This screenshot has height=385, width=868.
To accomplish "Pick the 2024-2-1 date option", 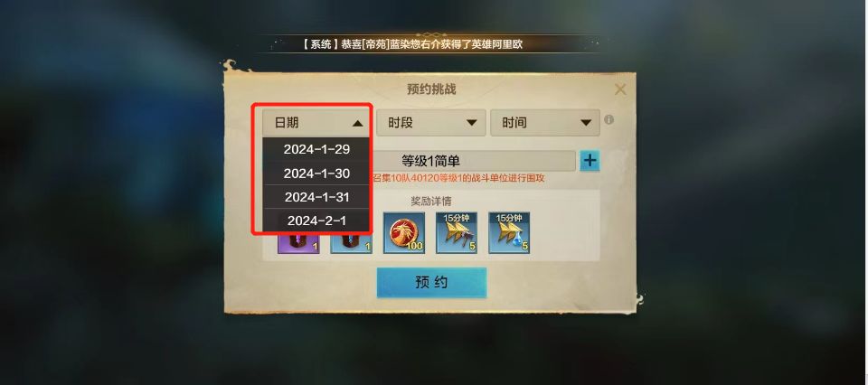I will pyautogui.click(x=316, y=221).
